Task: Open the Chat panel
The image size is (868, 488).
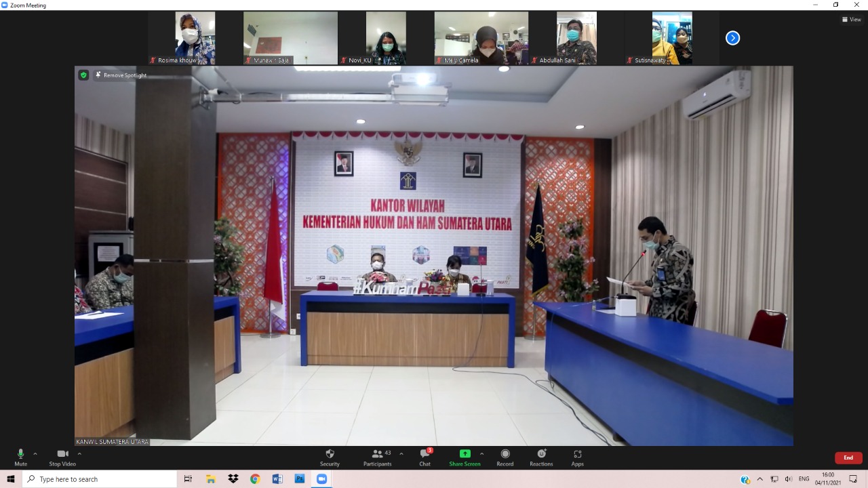Action: coord(425,457)
